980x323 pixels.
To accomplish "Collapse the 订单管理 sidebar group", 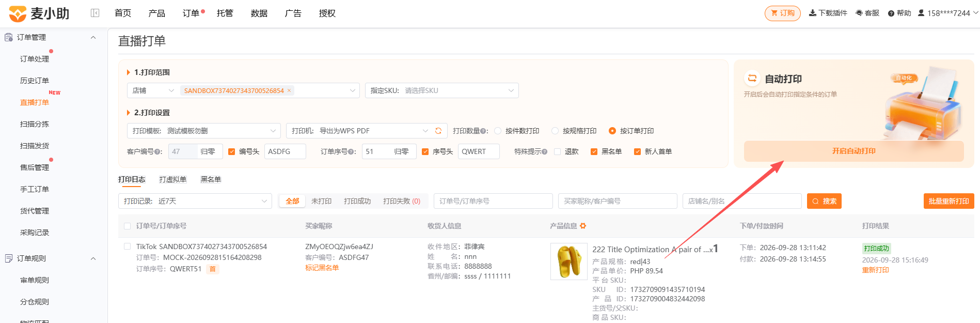I will coord(93,37).
